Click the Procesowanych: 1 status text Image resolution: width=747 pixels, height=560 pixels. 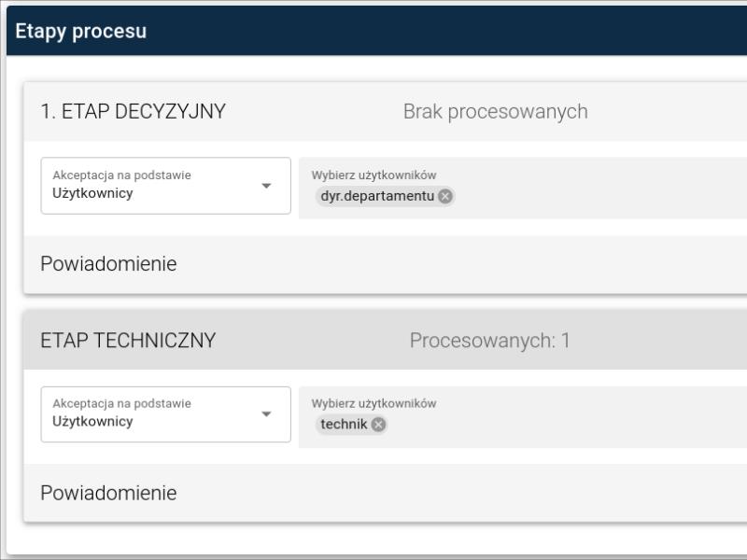pos(489,341)
